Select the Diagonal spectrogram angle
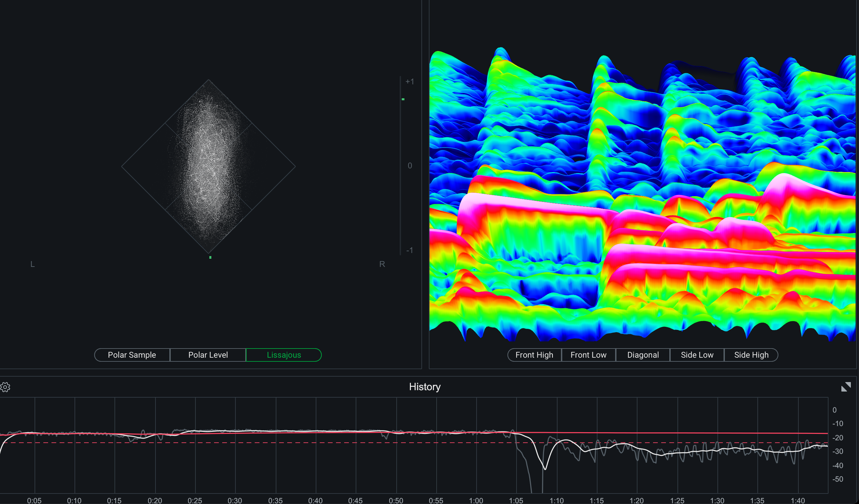 tap(643, 355)
